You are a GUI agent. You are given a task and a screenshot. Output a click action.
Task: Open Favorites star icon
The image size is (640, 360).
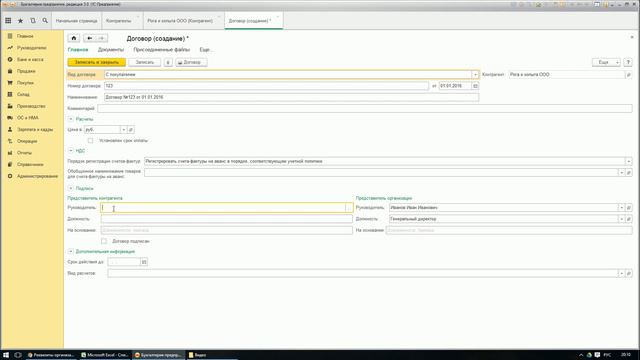coord(20,20)
